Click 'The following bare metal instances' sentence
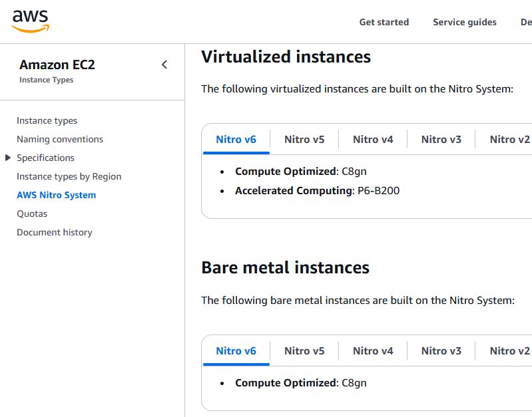The width and height of the screenshot is (532, 417). 358,301
